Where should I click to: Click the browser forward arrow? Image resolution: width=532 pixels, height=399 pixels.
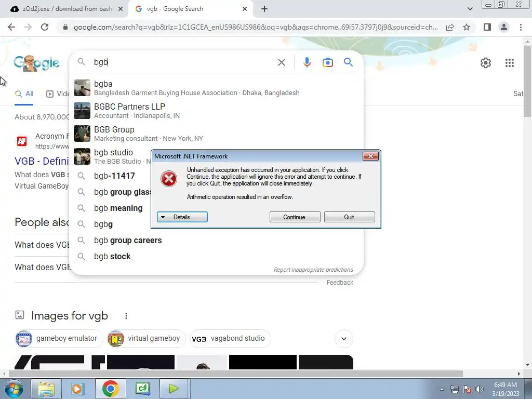tap(28, 27)
